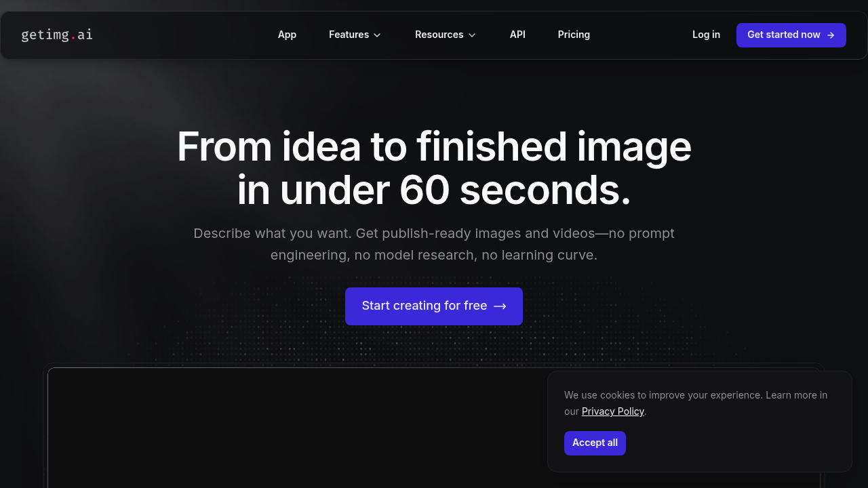Viewport: 868px width, 488px height.
Task: Select App in the navigation bar
Action: 287,35
